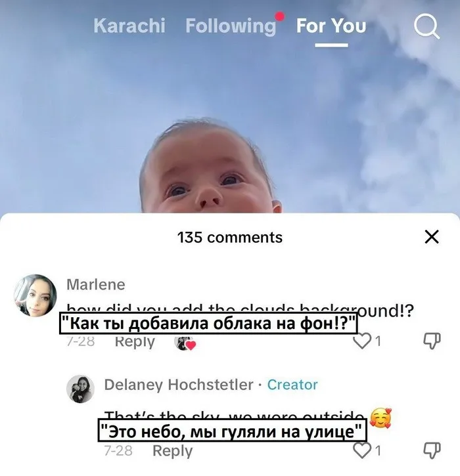Dislike Delaney Hochstetler's reply

(x=430, y=450)
